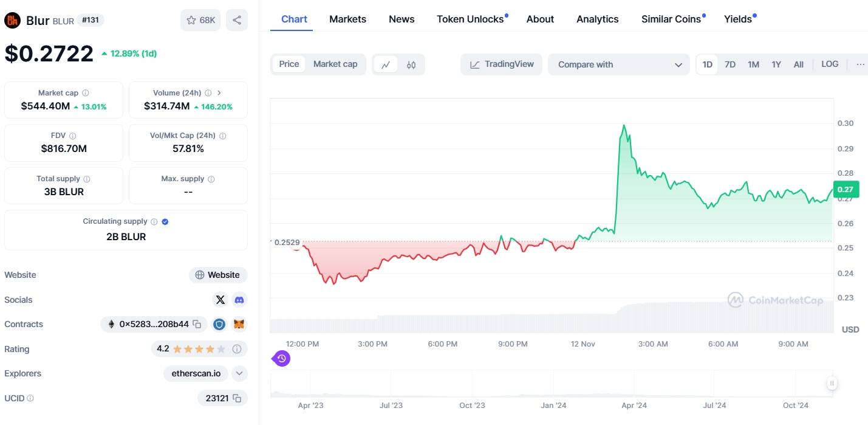The height and width of the screenshot is (425, 868).
Task: Click the blue shield contract icon
Action: [219, 325]
